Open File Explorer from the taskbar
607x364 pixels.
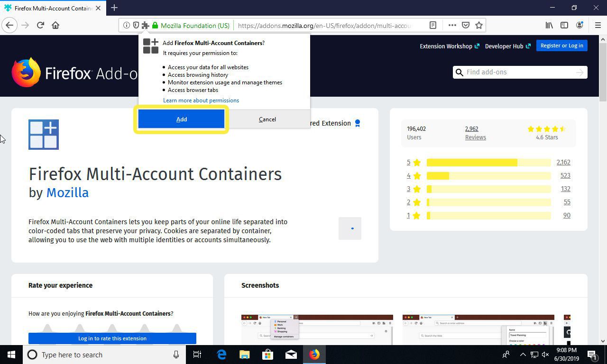tap(244, 355)
